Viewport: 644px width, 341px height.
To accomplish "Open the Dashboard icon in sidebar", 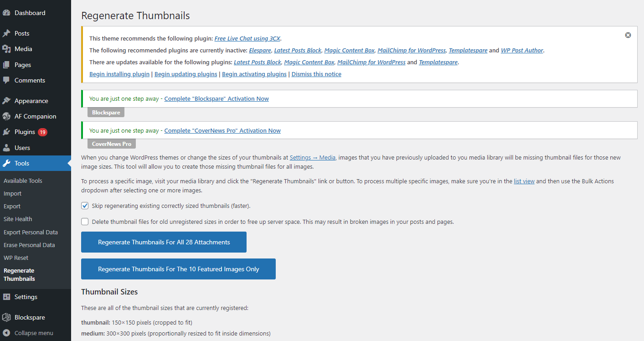I will tap(6, 13).
